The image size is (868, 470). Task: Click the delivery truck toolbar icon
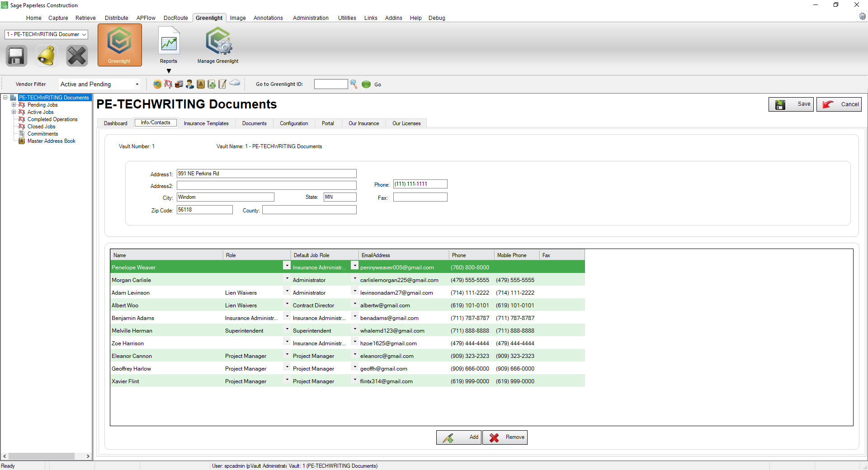pos(179,84)
